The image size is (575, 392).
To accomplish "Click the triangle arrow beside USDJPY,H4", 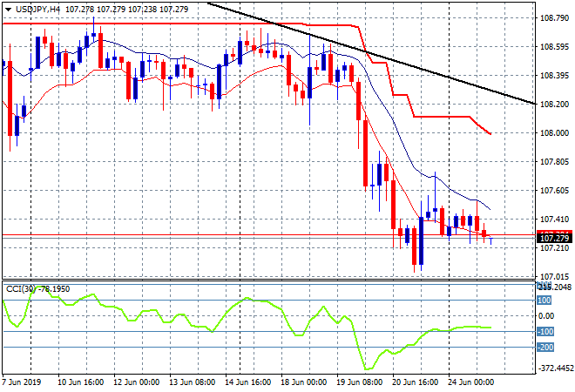I will coord(8,10).
